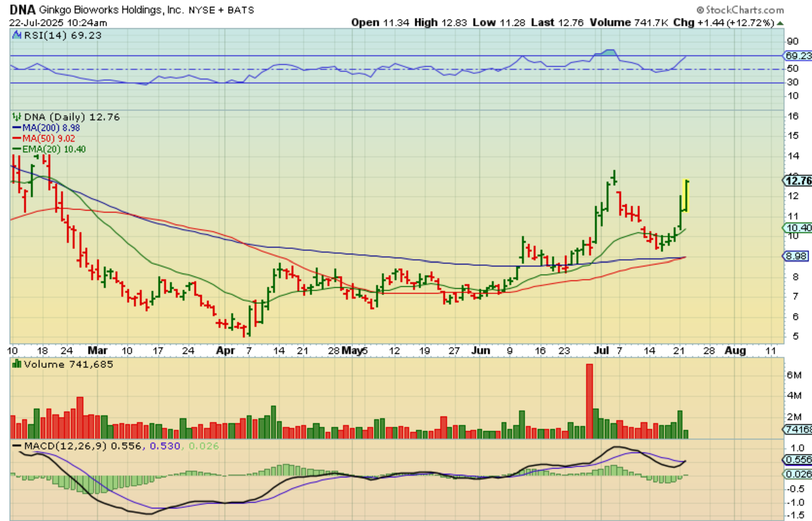
Task: Click the DNA ticker symbol title
Action: pyautogui.click(x=23, y=10)
